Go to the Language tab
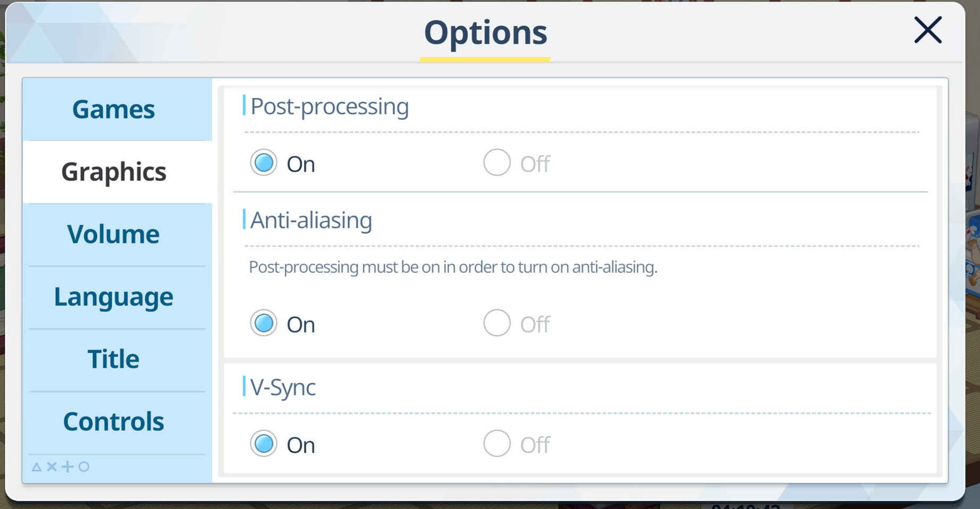The height and width of the screenshot is (509, 980). (117, 297)
